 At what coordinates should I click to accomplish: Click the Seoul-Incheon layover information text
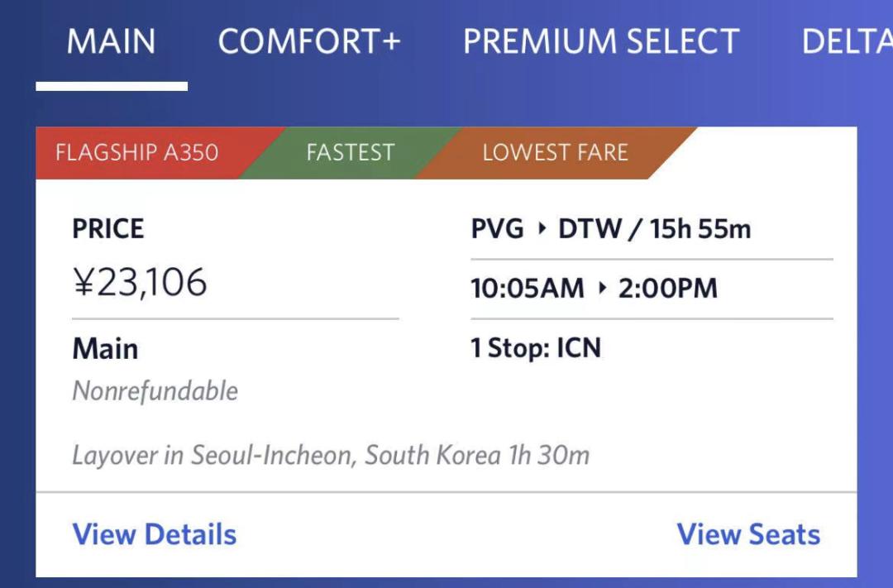331,455
